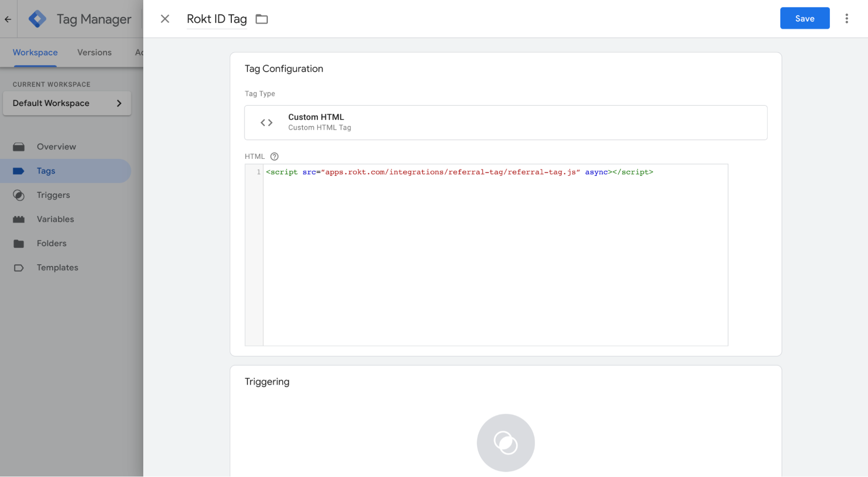Open the HTML field help icon
Screen dimensions: 868x477
coord(274,156)
